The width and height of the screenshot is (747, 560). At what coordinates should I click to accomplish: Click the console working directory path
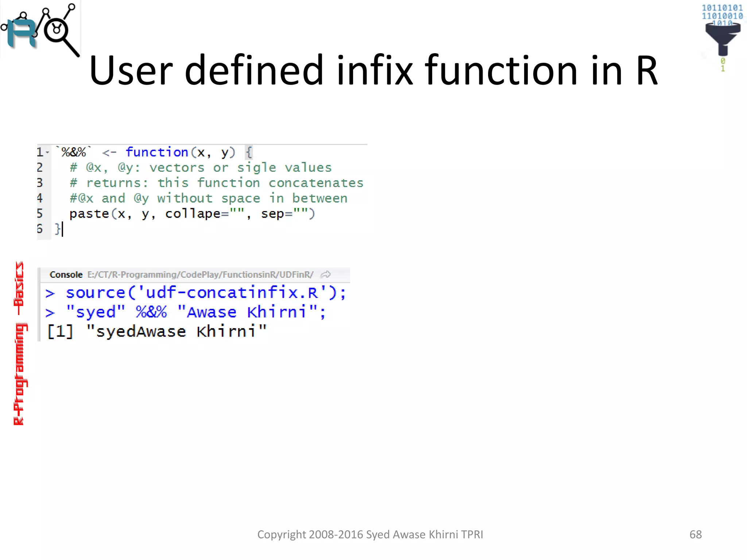[200, 275]
